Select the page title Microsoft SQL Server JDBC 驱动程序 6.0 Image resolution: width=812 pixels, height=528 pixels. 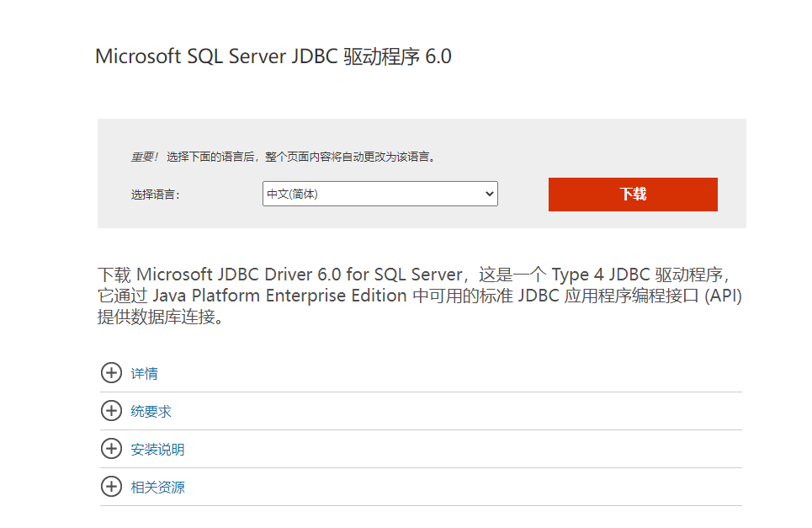pos(273,56)
